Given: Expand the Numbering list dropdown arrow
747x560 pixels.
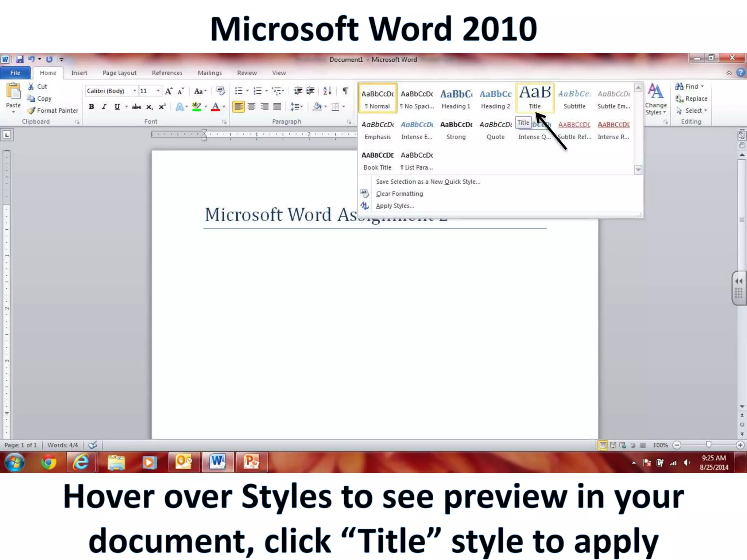Looking at the screenshot, I should [266, 91].
